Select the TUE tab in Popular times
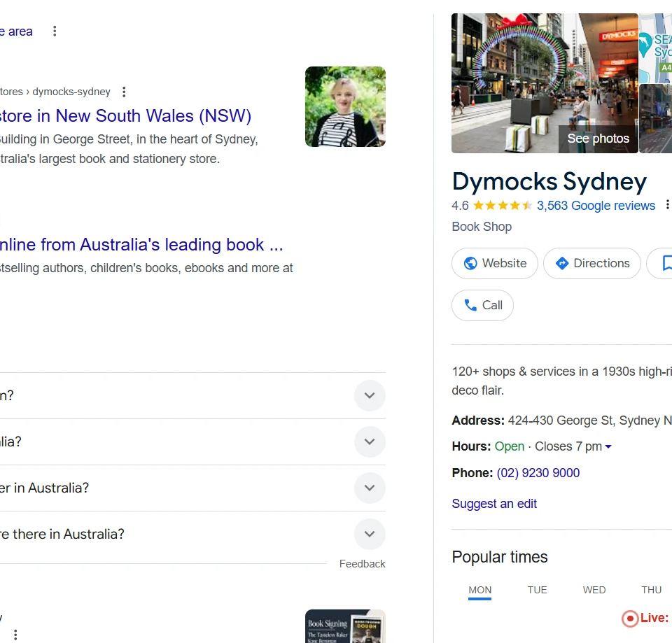The image size is (672, 643). 537,590
